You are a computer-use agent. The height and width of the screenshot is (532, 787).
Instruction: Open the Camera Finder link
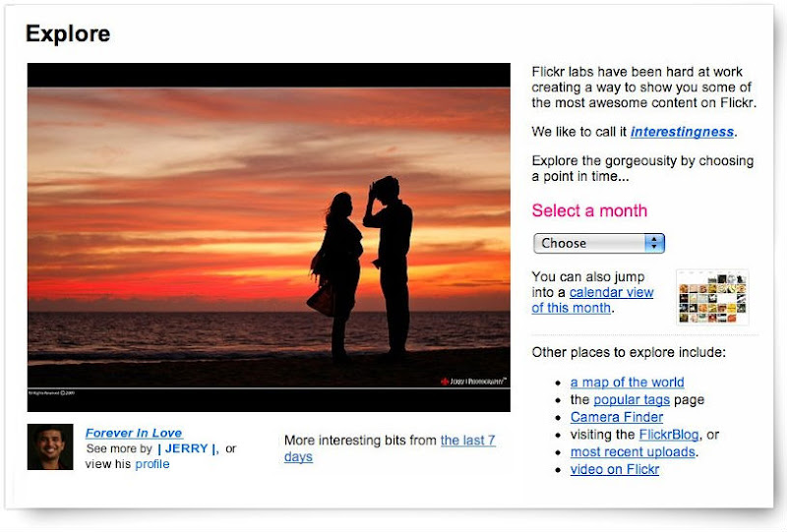tap(617, 417)
